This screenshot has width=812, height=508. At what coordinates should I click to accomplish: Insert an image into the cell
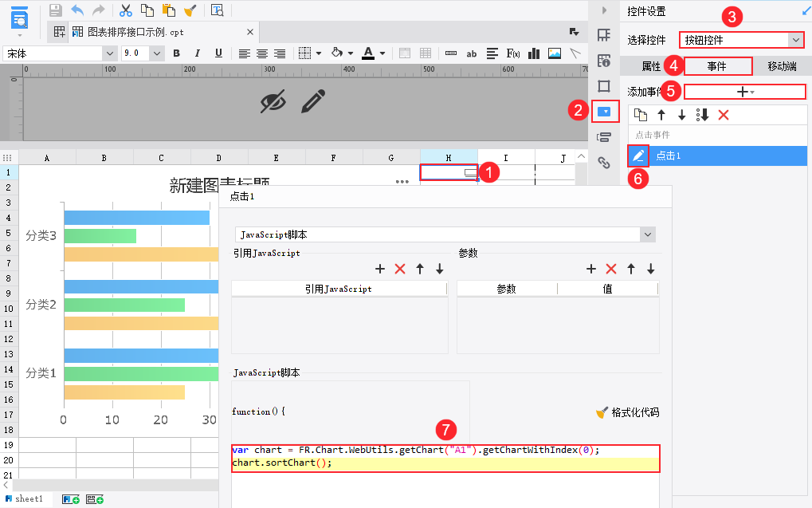(555, 53)
